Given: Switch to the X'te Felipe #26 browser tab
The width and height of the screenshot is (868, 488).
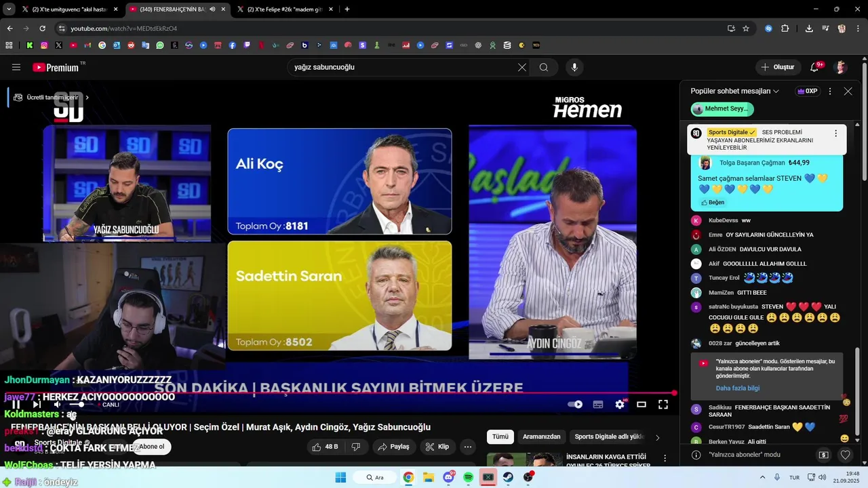Looking at the screenshot, I should (x=285, y=9).
